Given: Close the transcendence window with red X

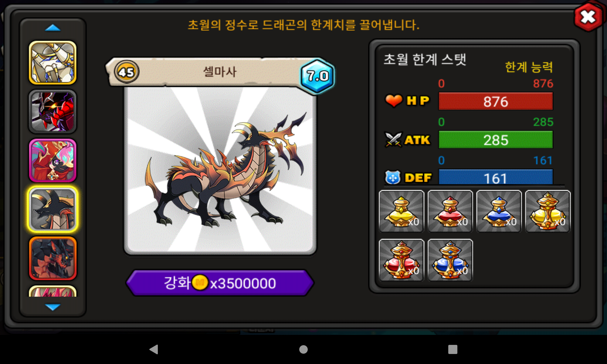Looking at the screenshot, I should (x=588, y=17).
